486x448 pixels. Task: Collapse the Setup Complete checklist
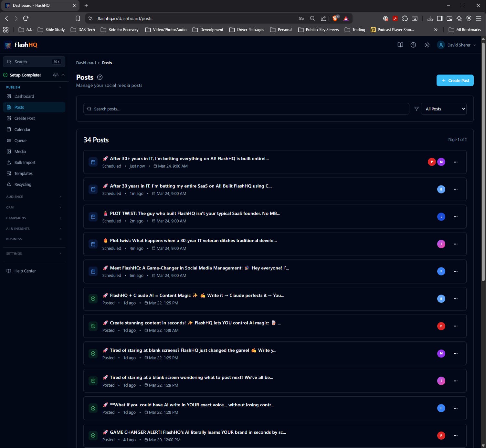[x=63, y=75]
